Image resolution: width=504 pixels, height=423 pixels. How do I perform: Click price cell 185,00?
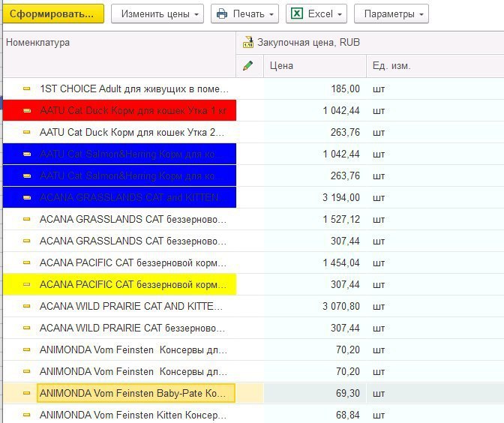[x=315, y=88]
